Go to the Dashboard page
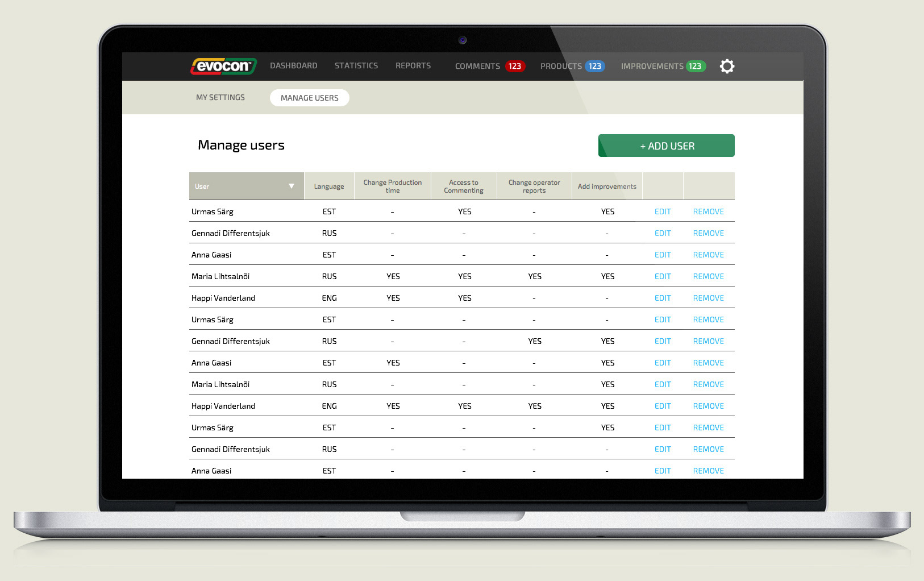Image resolution: width=924 pixels, height=581 pixels. [294, 66]
